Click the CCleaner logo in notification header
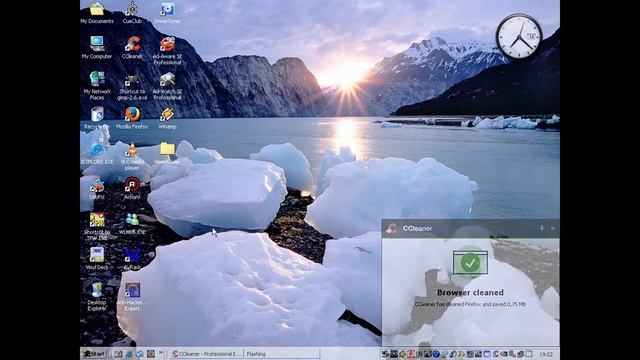640x360 pixels. (392, 229)
